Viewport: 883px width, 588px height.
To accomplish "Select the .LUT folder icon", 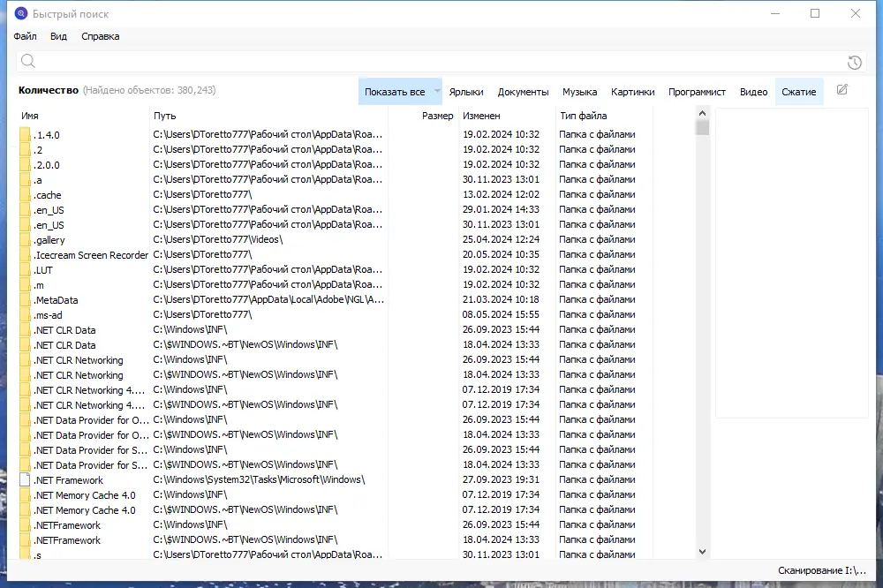I will [25, 270].
